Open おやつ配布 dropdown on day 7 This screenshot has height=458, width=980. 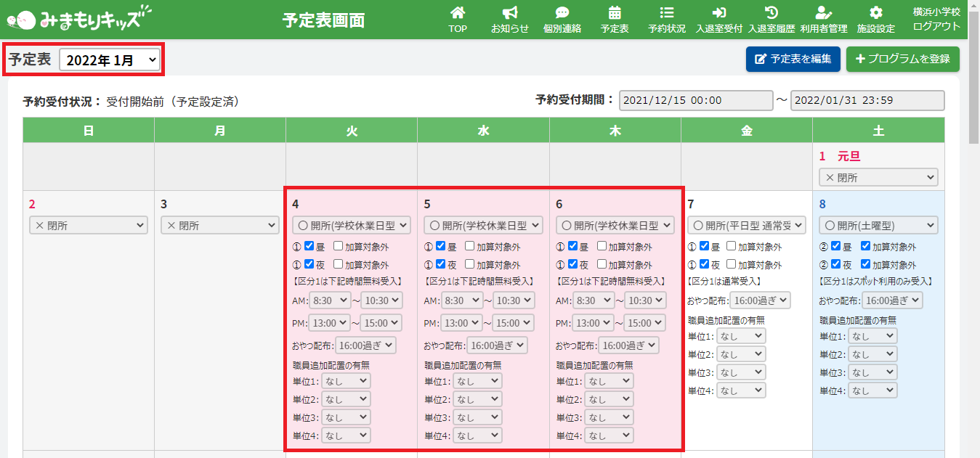point(760,300)
